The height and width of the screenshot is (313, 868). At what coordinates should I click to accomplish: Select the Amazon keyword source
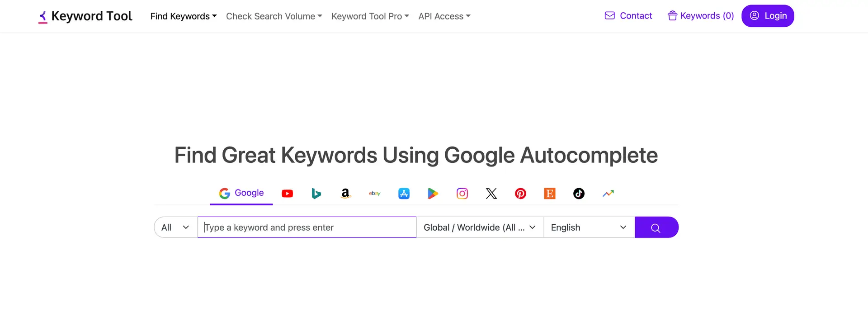(345, 194)
